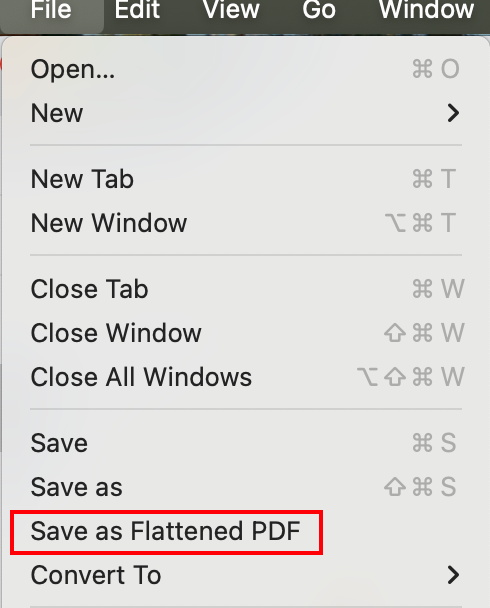Expand the Convert To submenu
490x608 pixels.
(246, 575)
